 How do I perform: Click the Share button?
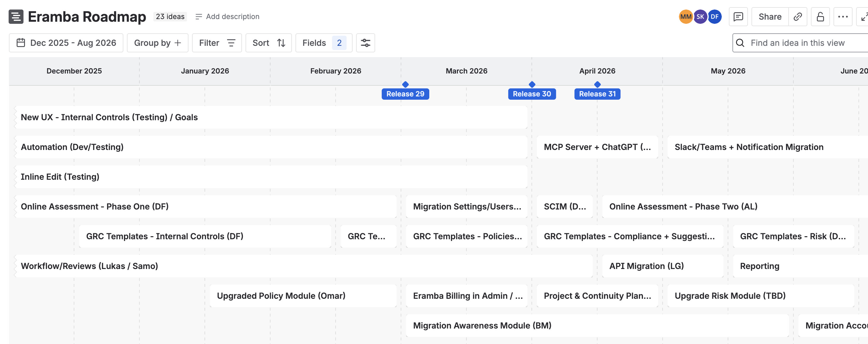(x=770, y=17)
